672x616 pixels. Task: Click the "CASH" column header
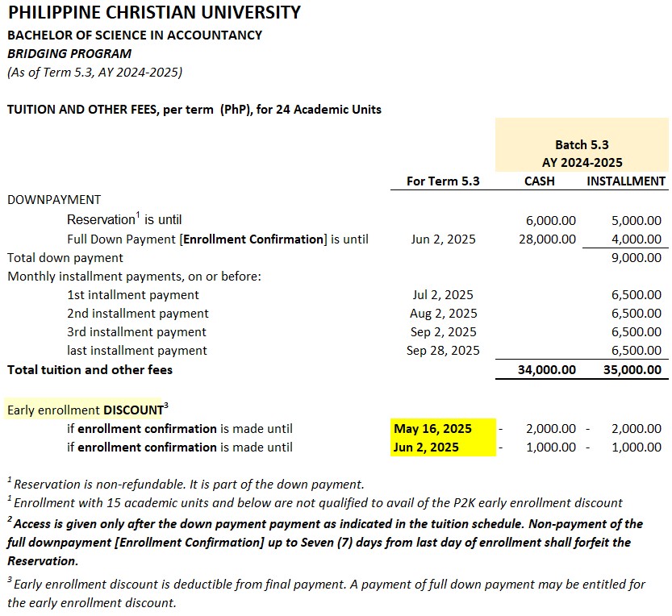[x=539, y=181]
